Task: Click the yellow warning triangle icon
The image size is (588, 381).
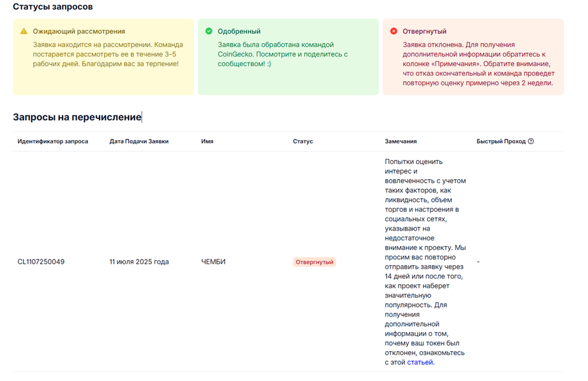Action: click(24, 31)
